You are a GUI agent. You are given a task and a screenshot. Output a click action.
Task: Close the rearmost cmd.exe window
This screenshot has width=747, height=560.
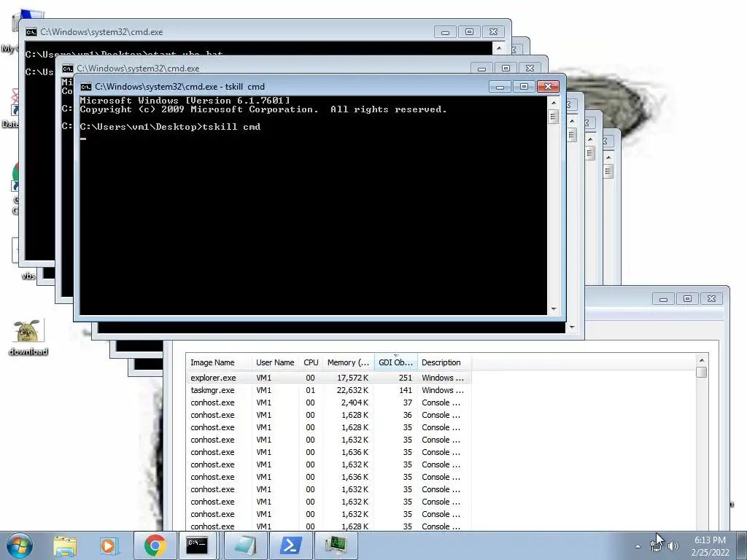[494, 32]
